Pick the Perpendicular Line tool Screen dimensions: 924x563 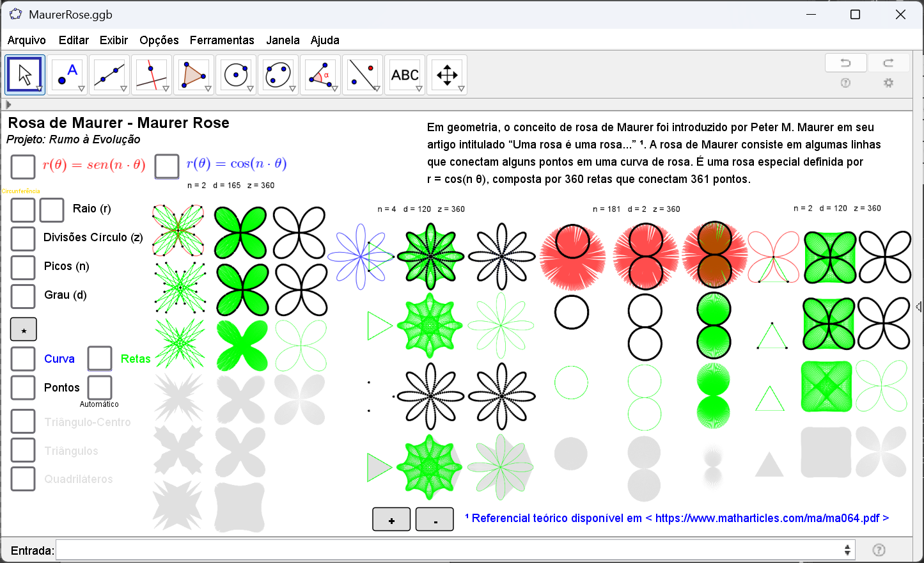152,75
